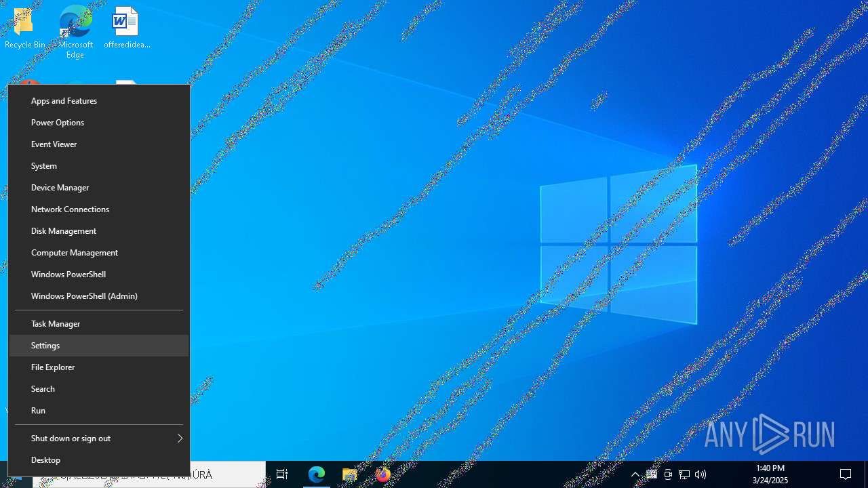The image size is (868, 488).
Task: Launch Microsoft Edge from the taskbar
Action: coord(317,474)
